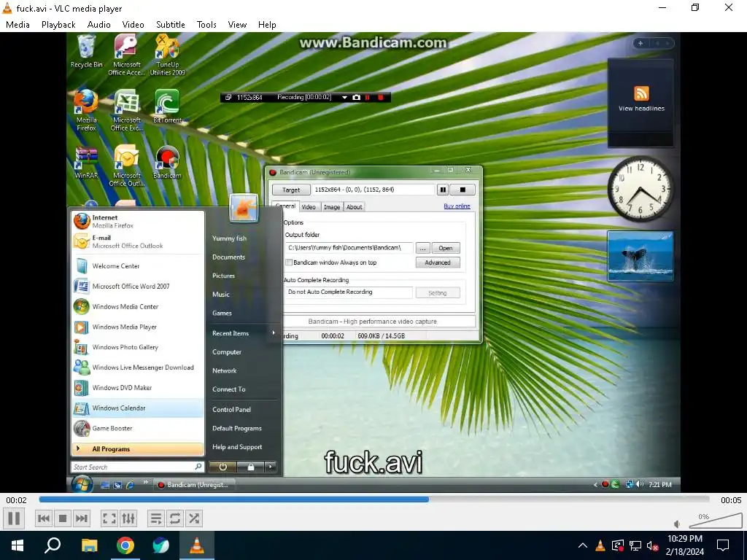Image resolution: width=747 pixels, height=560 pixels.
Task: Set volume on VLC volume slider
Action: (715, 521)
